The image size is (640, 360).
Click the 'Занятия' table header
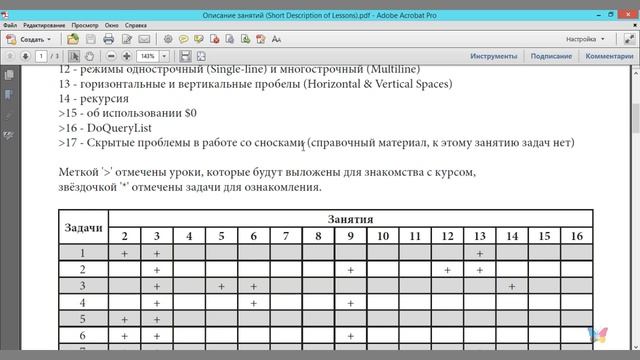pyautogui.click(x=350, y=219)
